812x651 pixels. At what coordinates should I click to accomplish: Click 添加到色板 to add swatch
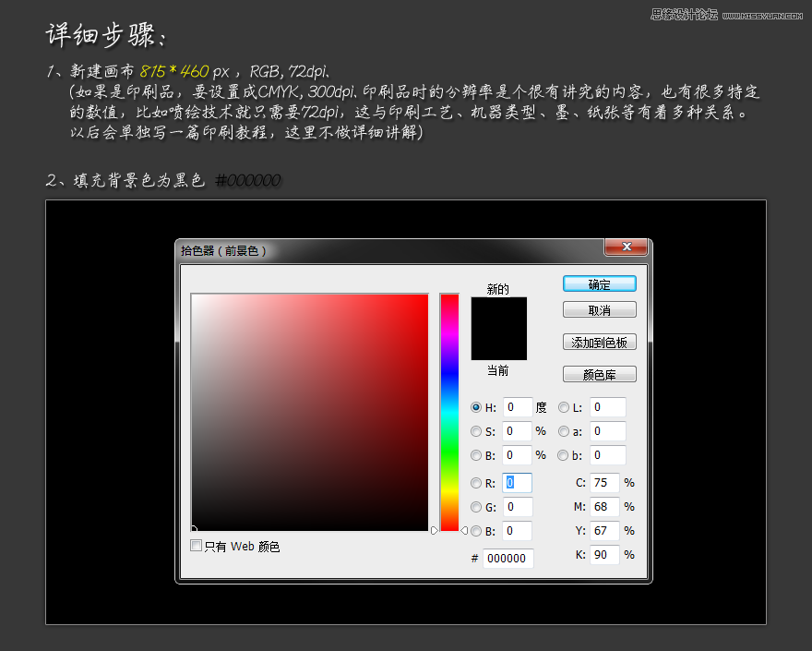599,342
